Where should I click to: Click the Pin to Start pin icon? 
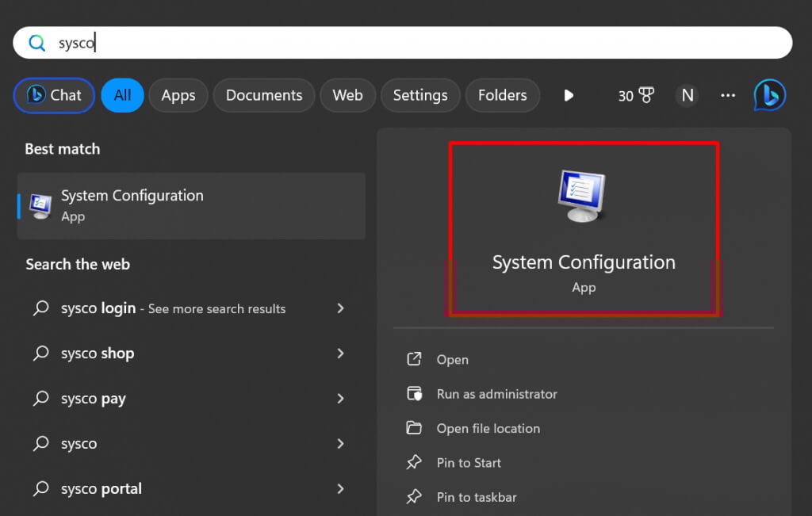414,463
